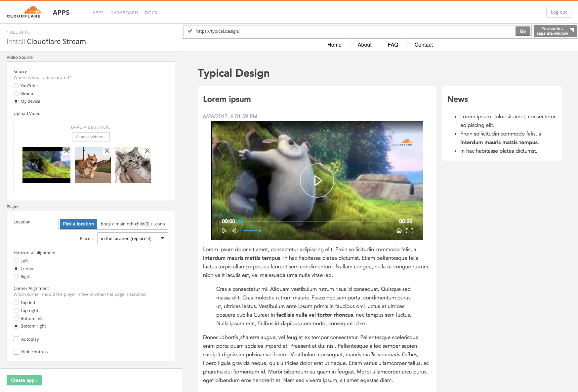Image resolution: width=578 pixels, height=392 pixels.
Task: Click Pick a location button
Action: pos(78,224)
